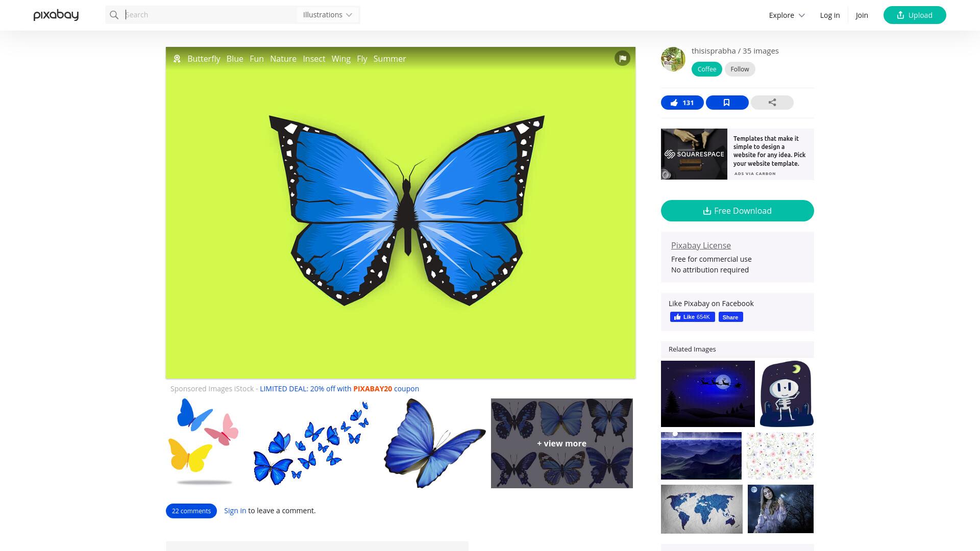The image size is (980, 551).
Task: Click the Free Download button
Action: click(x=737, y=211)
